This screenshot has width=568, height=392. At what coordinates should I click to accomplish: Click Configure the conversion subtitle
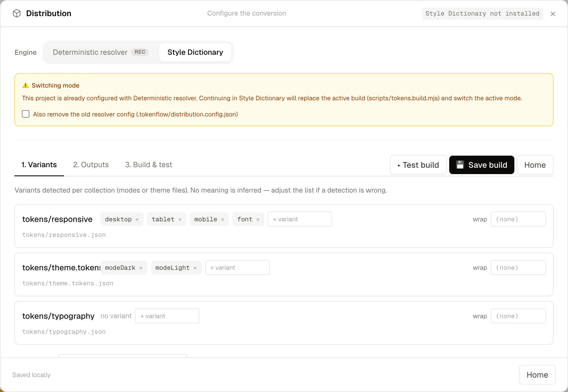(247, 13)
